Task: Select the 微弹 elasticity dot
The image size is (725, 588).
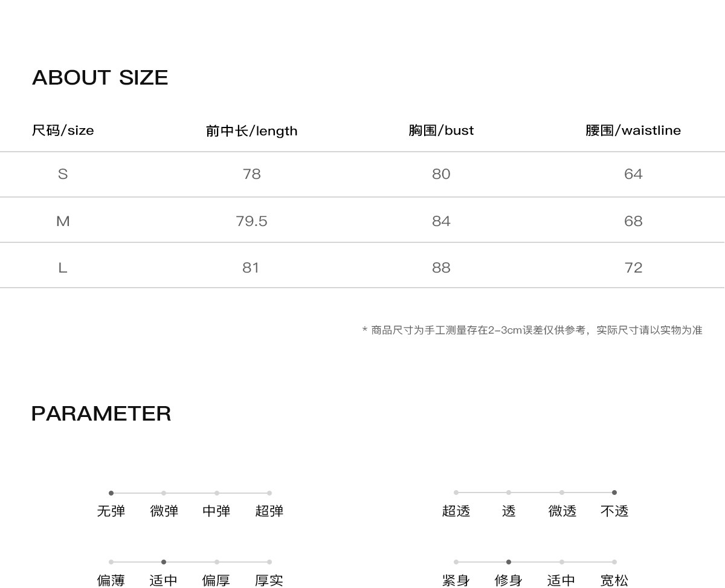Action: click(164, 493)
